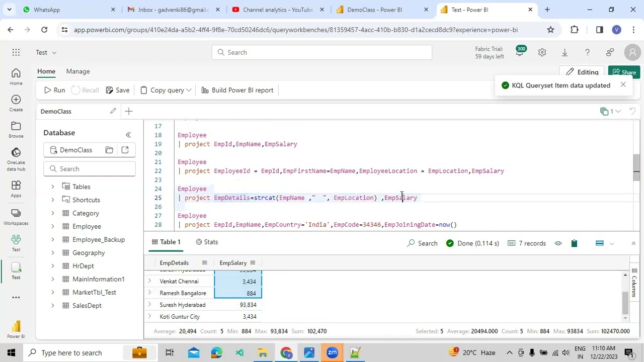This screenshot has height=362, width=644.
Task: Expand the Copy query dropdown
Action: click(x=189, y=90)
